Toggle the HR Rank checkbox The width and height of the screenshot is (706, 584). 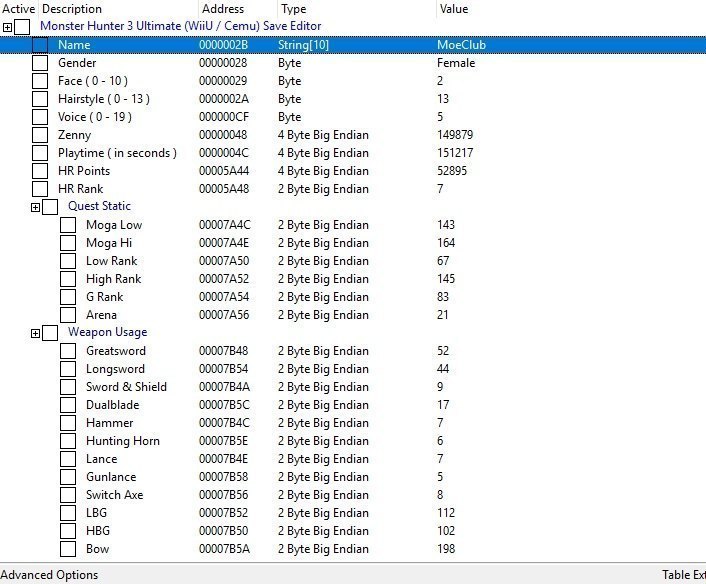point(40,189)
